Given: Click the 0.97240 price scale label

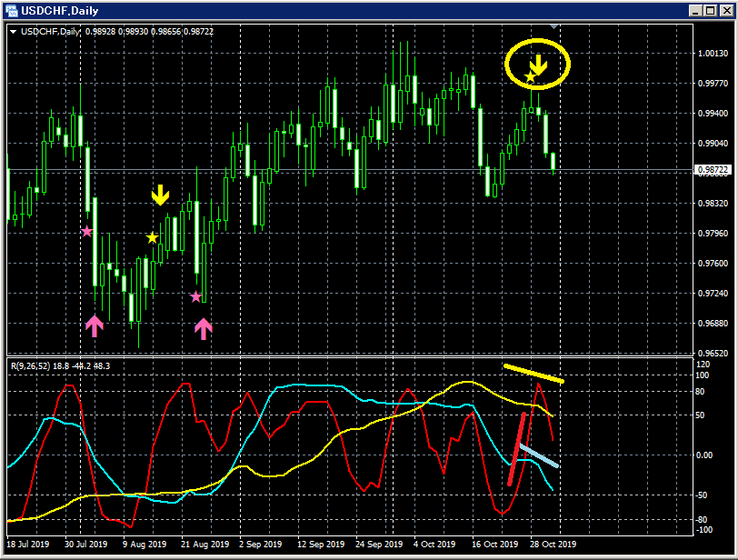Looking at the screenshot, I should pos(713,293).
